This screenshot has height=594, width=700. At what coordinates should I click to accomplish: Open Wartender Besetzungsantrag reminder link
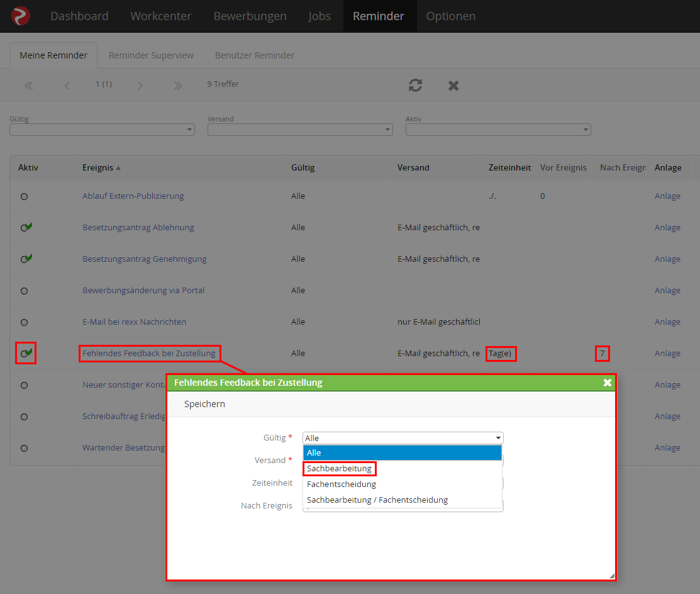tap(124, 447)
